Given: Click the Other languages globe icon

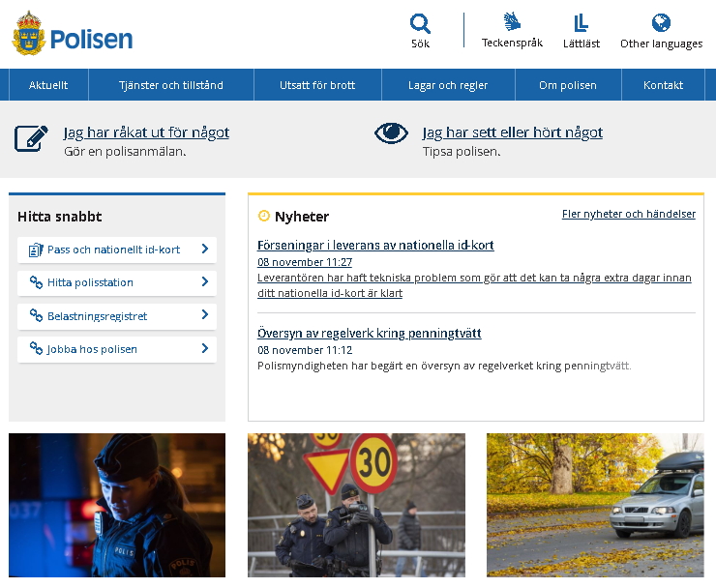Looking at the screenshot, I should pos(661,23).
